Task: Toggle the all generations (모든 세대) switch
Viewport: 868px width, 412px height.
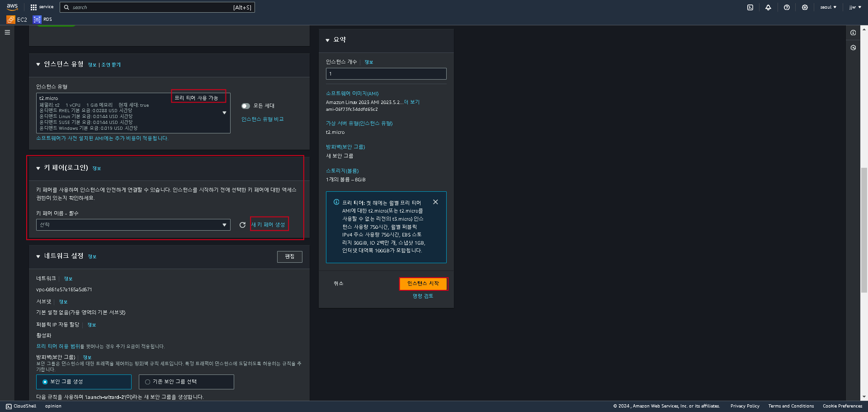Action: coord(245,106)
